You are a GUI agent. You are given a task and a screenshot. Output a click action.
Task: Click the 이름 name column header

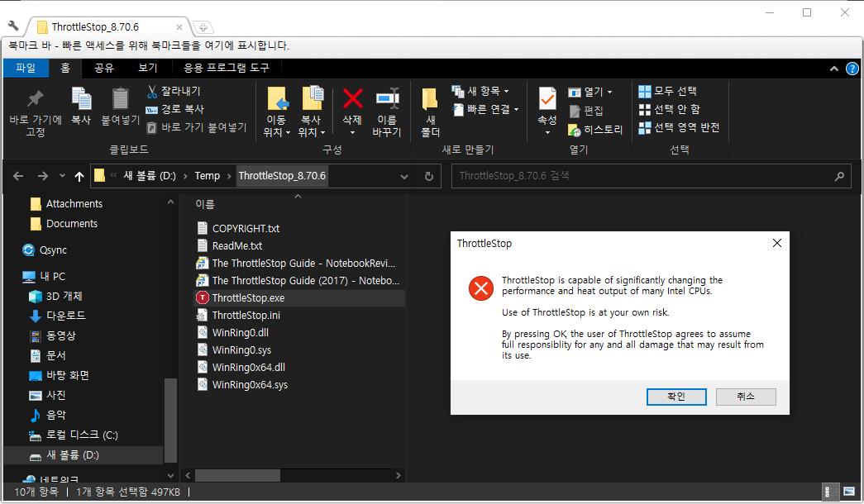[x=205, y=204]
